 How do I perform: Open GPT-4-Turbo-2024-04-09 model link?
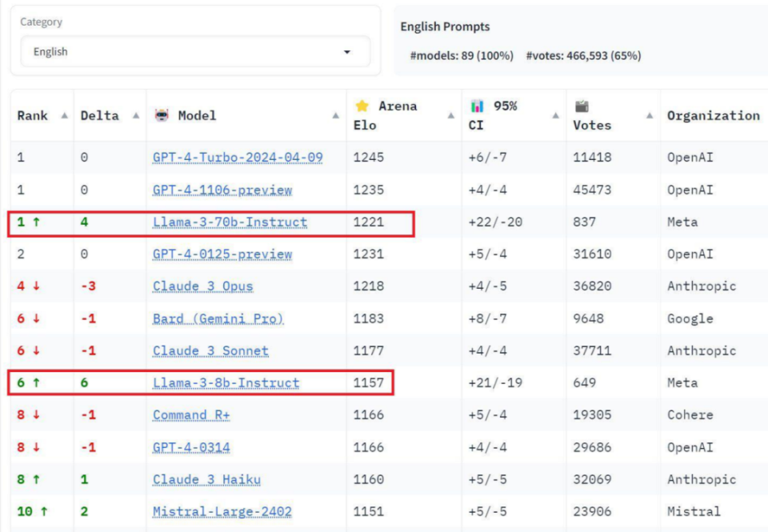coord(238,158)
